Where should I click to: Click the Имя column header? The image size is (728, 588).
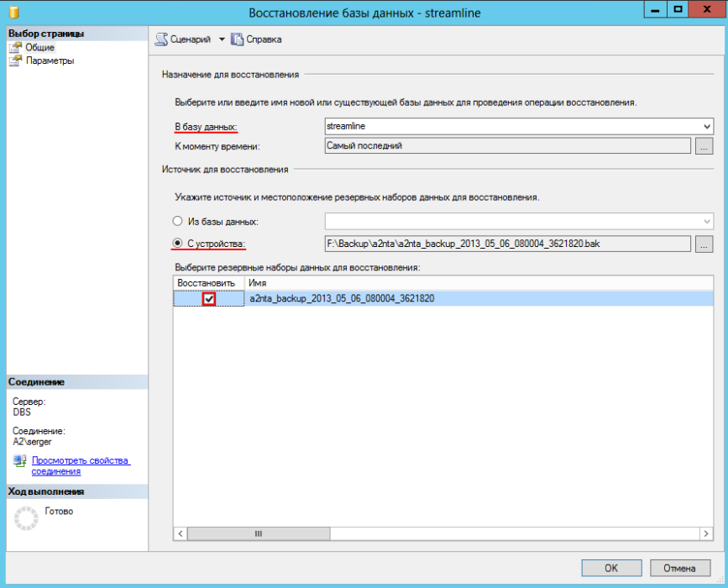[479, 283]
